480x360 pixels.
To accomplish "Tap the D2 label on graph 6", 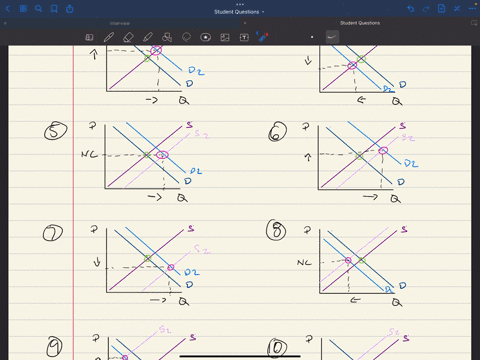I will click(x=411, y=163).
